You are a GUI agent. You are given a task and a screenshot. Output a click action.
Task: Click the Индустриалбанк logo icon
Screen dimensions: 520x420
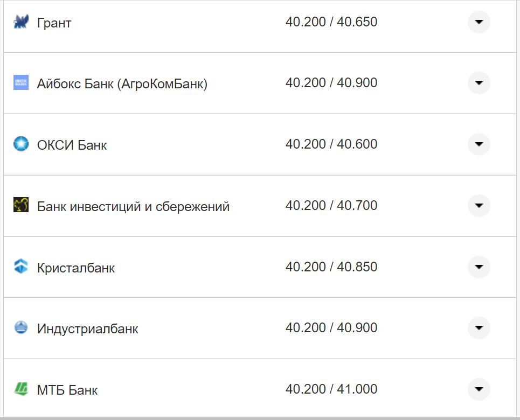pyautogui.click(x=20, y=327)
